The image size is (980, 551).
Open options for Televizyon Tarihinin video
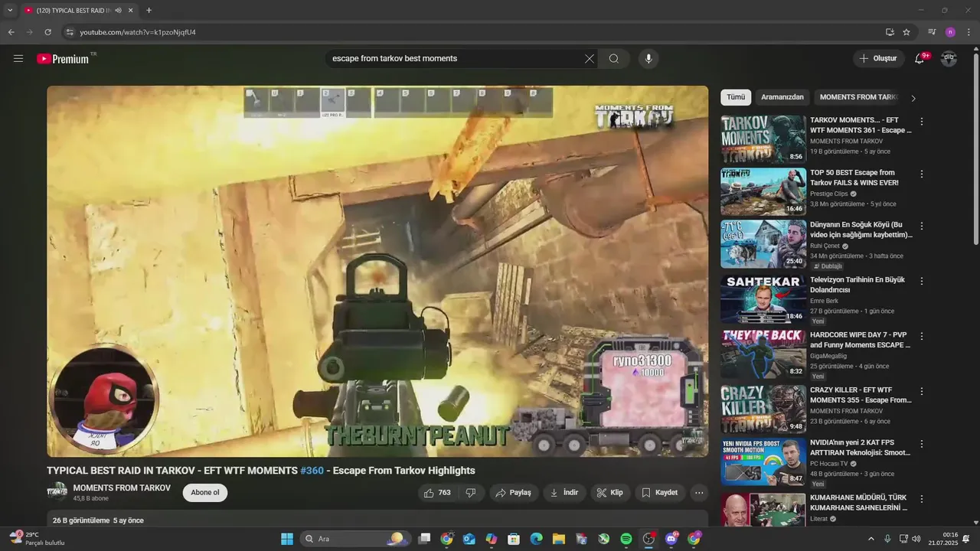(x=922, y=282)
